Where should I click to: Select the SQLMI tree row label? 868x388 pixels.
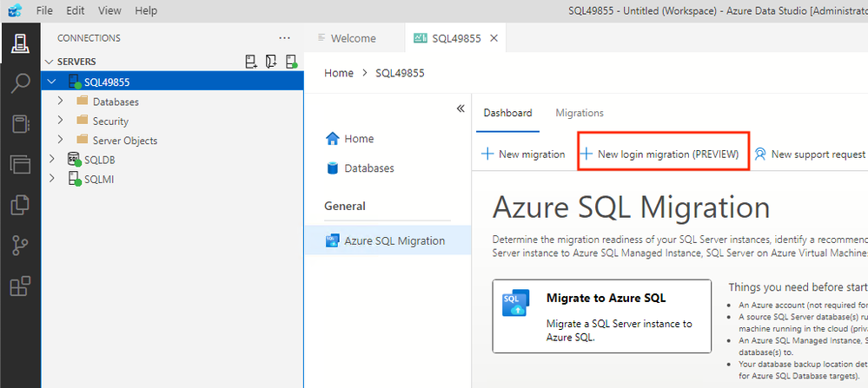(99, 179)
